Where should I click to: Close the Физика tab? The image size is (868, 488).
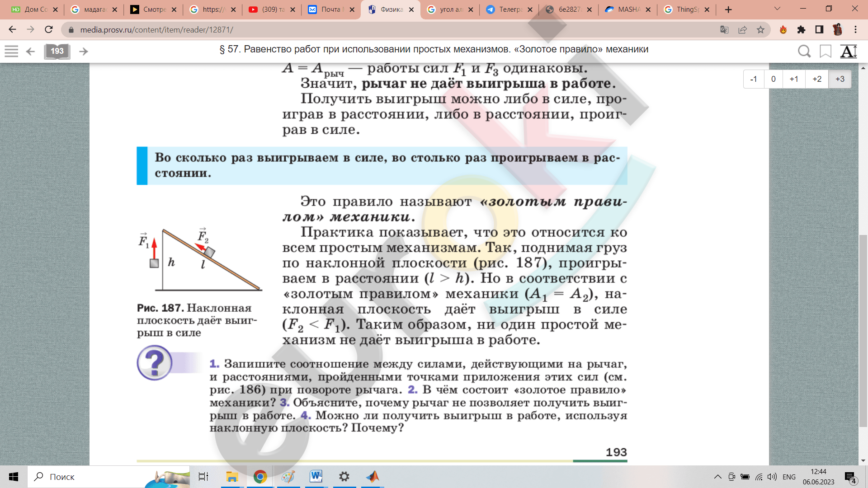(x=411, y=9)
